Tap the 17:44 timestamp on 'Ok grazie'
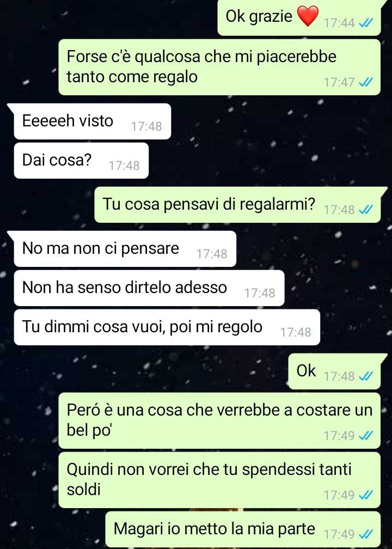This screenshot has height=549, width=392. point(339,23)
